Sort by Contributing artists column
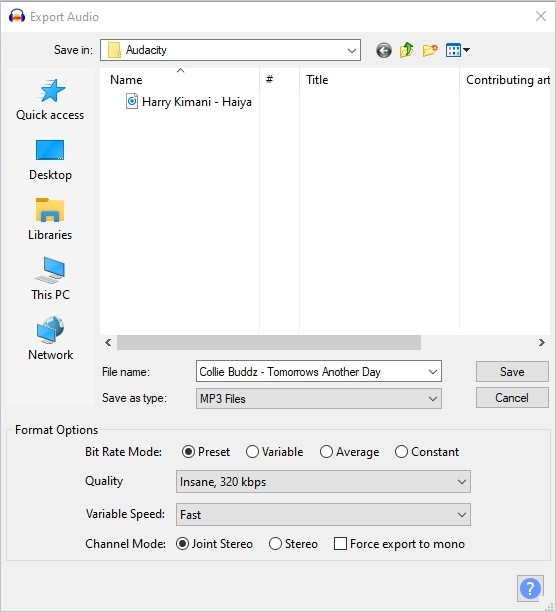The image size is (556, 612). pyautogui.click(x=505, y=80)
